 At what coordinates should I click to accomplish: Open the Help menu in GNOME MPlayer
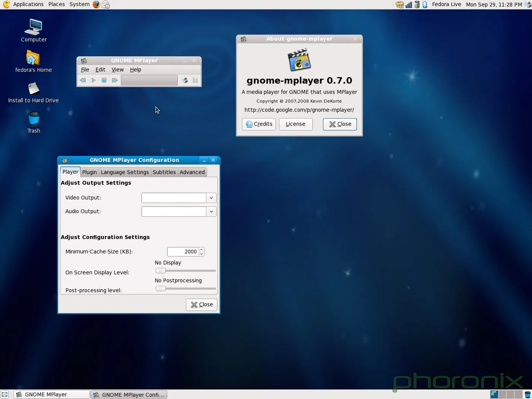click(135, 70)
